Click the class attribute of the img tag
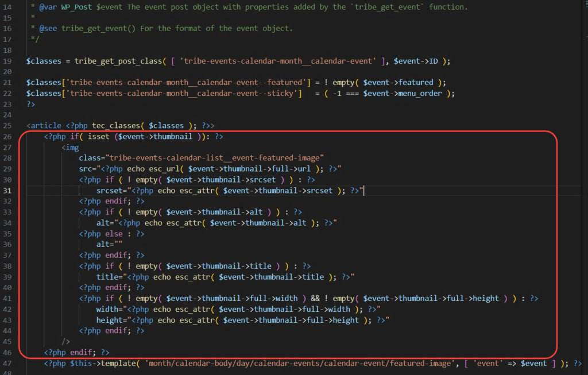588x375 pixels. click(x=90, y=158)
